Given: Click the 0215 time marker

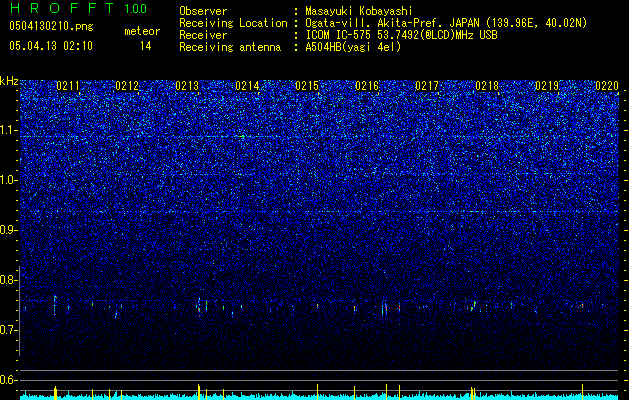Looking at the screenshot, I should (x=307, y=86).
